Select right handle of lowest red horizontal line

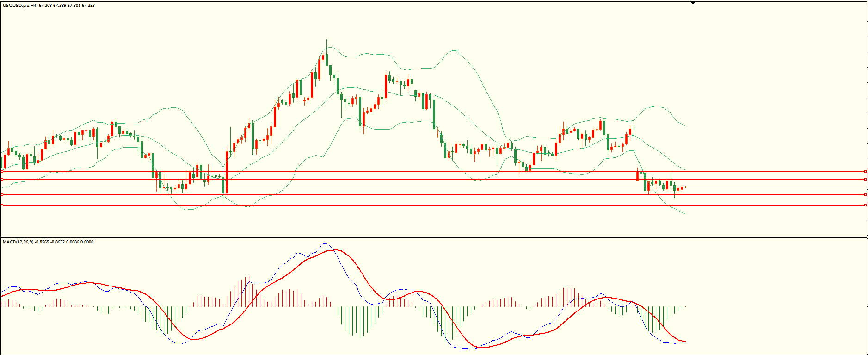coord(866,205)
